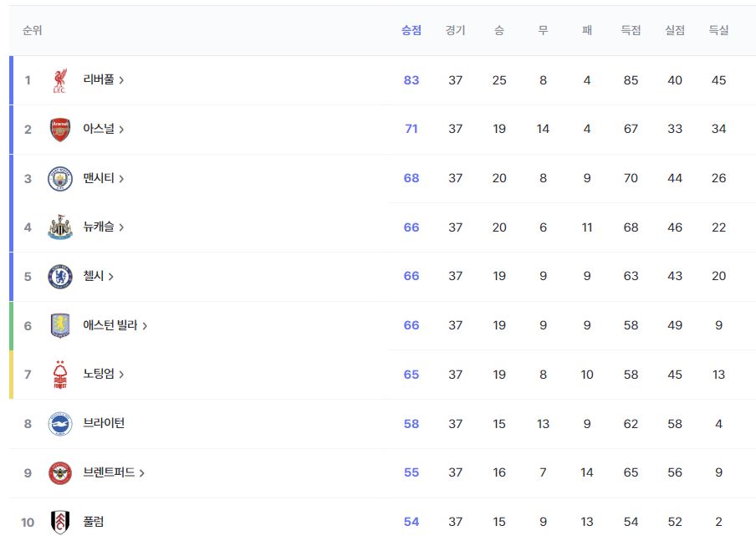Click Fulham's 54 points value
This screenshot has width=756, height=546.
411,522
